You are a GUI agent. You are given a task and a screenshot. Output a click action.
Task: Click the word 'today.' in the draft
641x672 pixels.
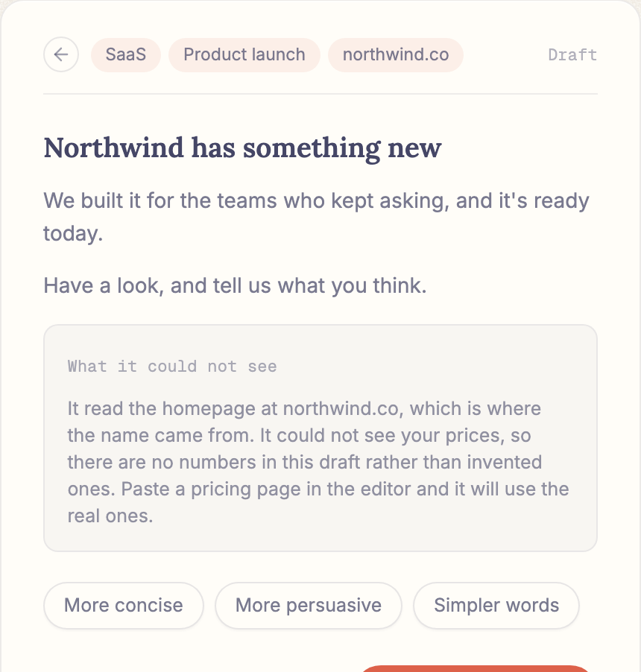pos(73,234)
